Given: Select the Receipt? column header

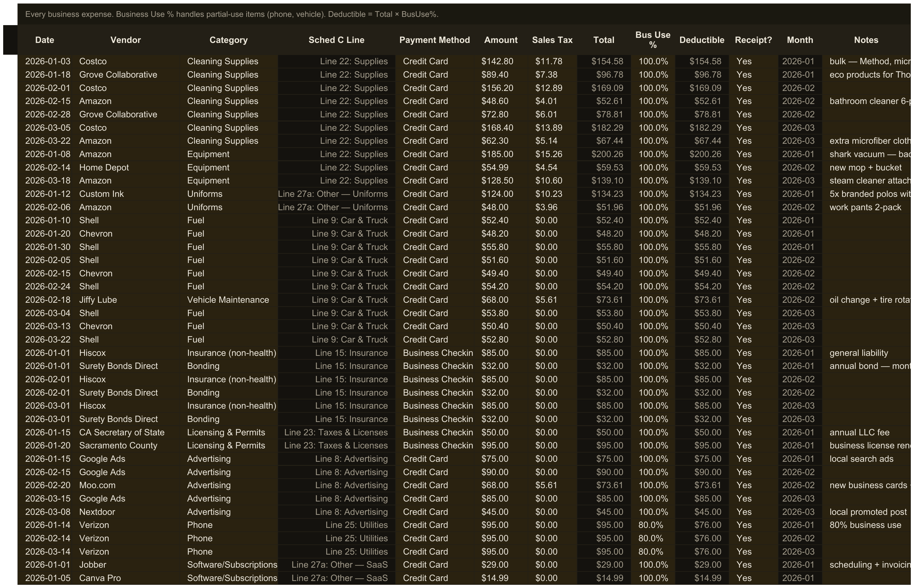Looking at the screenshot, I should [x=753, y=40].
